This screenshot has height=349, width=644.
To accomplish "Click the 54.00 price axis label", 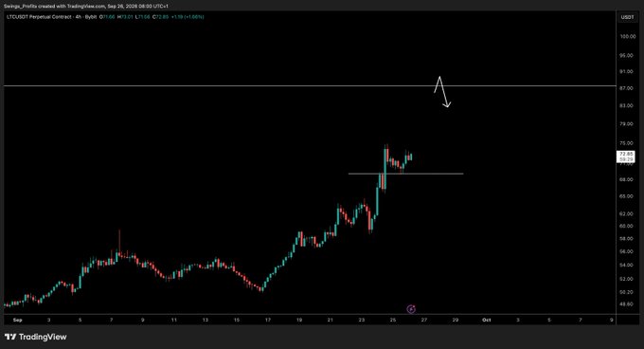I will 627,266.
